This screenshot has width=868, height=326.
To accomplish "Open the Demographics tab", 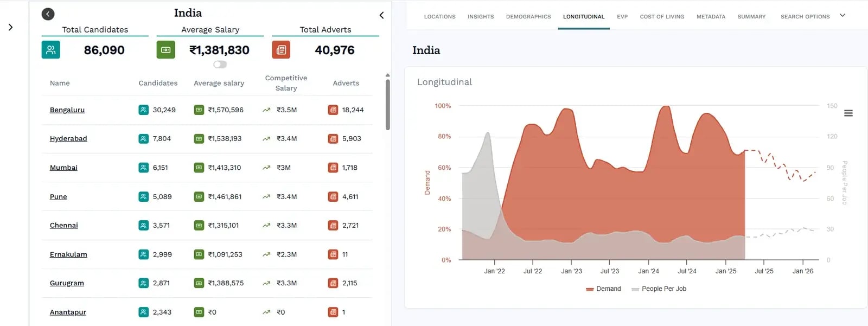I will [x=528, y=17].
